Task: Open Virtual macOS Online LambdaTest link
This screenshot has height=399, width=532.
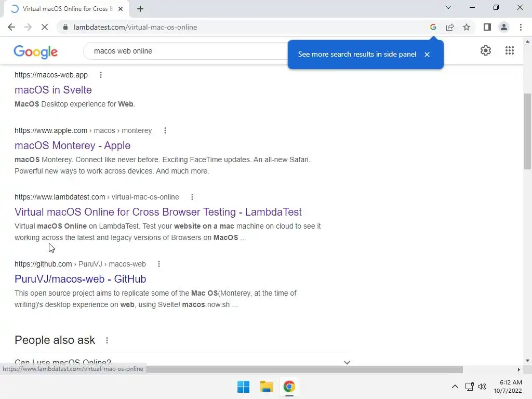Action: pos(158,212)
